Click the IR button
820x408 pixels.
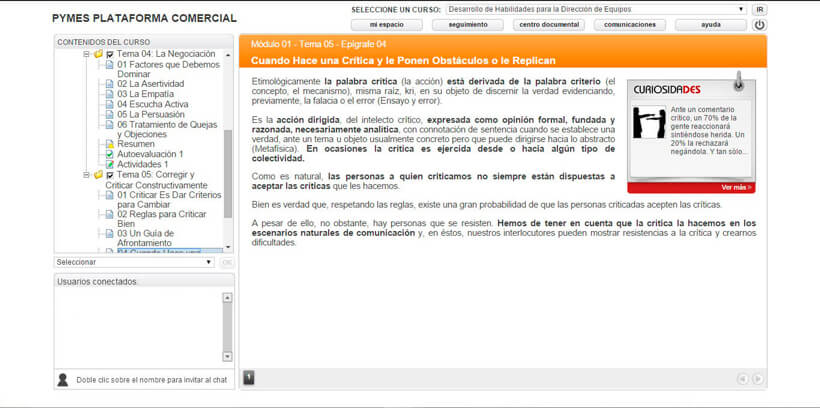[759, 9]
